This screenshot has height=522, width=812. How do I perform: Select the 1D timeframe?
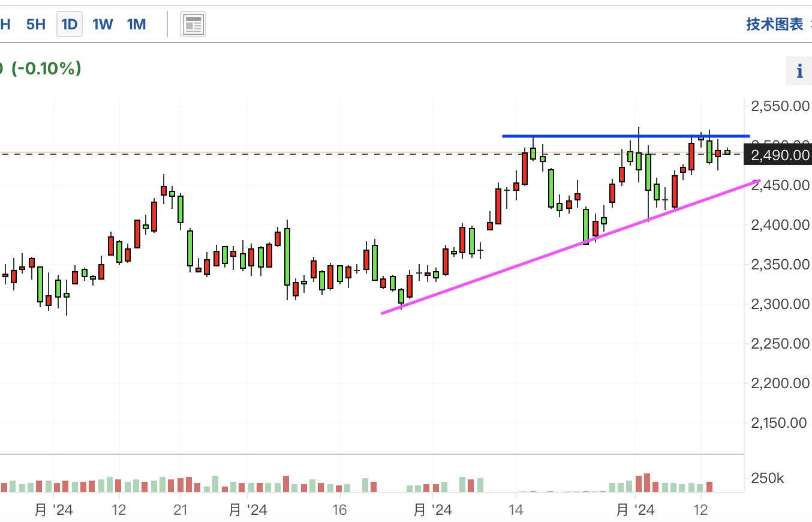click(70, 25)
